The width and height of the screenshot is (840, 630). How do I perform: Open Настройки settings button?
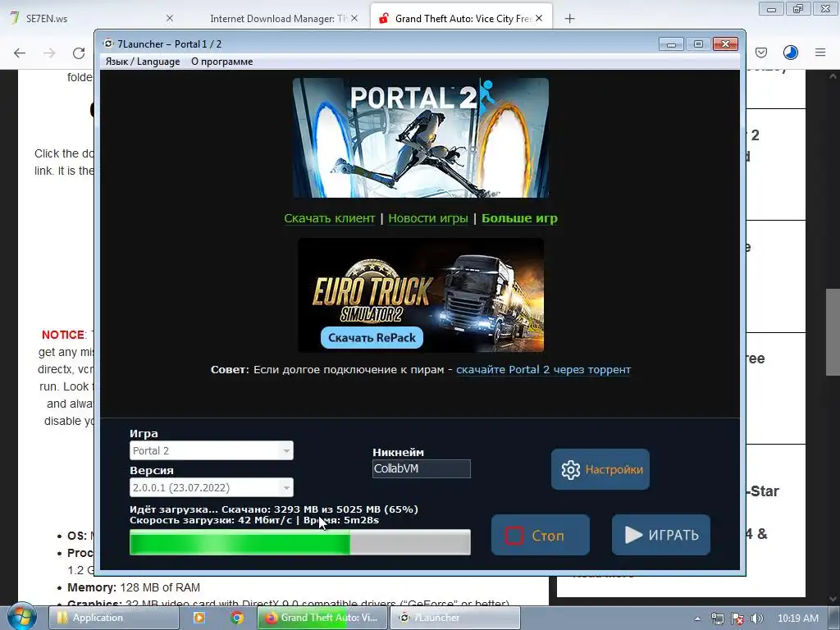point(600,469)
